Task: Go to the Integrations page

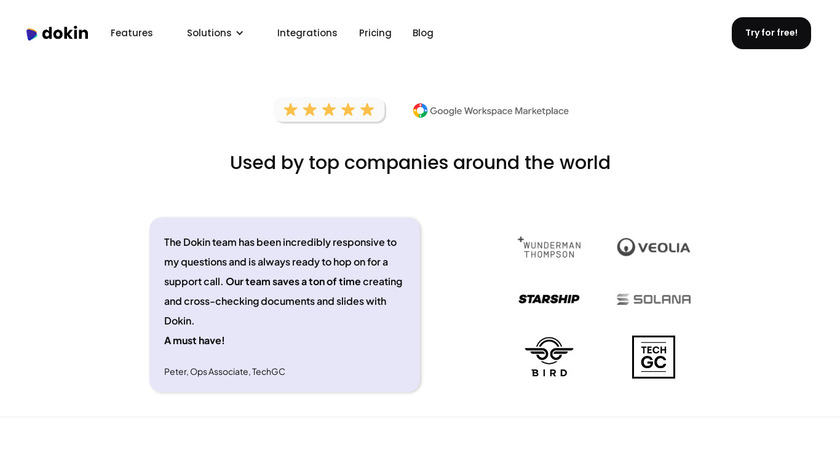Action: [x=307, y=33]
